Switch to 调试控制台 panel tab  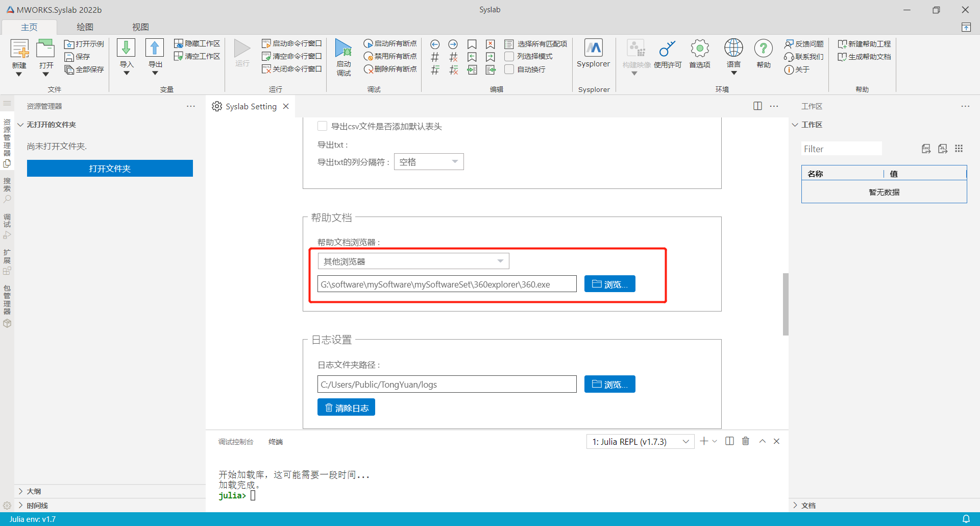(235, 442)
